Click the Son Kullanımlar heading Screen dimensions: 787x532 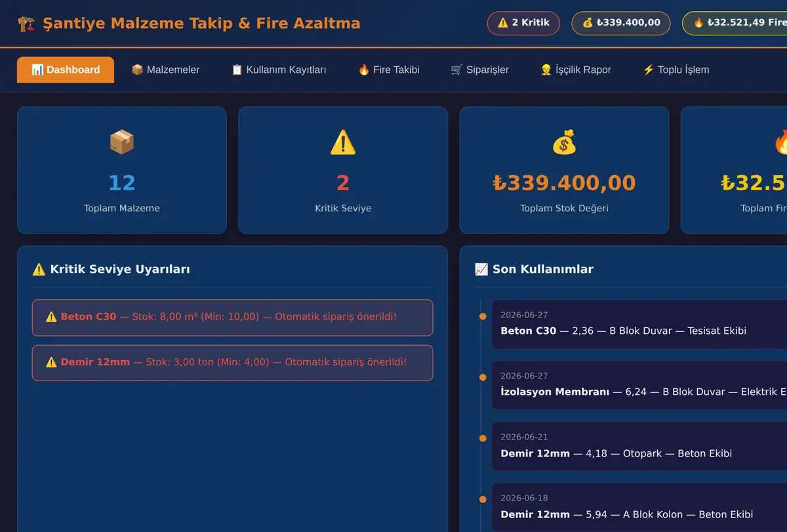point(543,269)
